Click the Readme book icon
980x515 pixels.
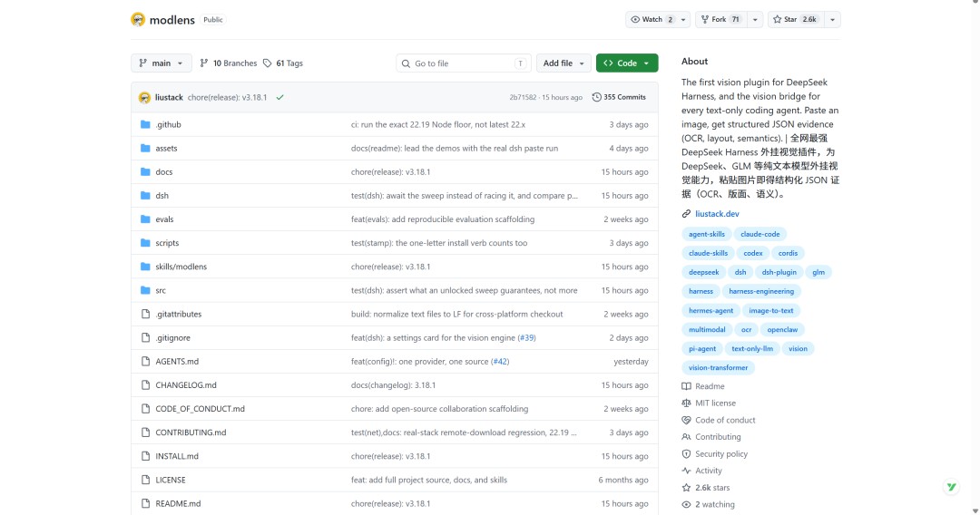point(686,386)
